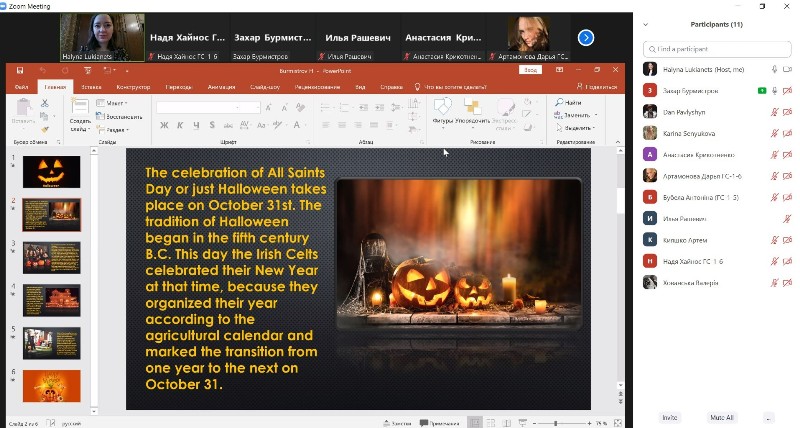Viewport: 800px width, 428px height.
Task: Click the zoom in plus button
Action: (x=589, y=423)
